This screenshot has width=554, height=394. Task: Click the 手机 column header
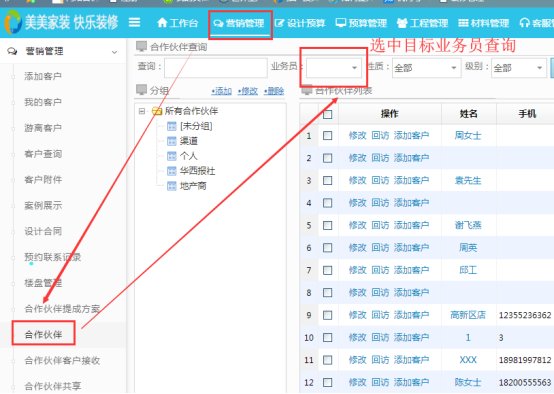[x=526, y=114]
